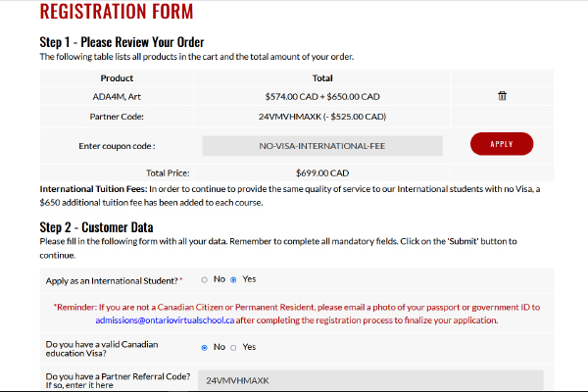Image resolution: width=588 pixels, height=392 pixels.
Task: Click the Partner Referral Code field
Action: tap(370, 380)
